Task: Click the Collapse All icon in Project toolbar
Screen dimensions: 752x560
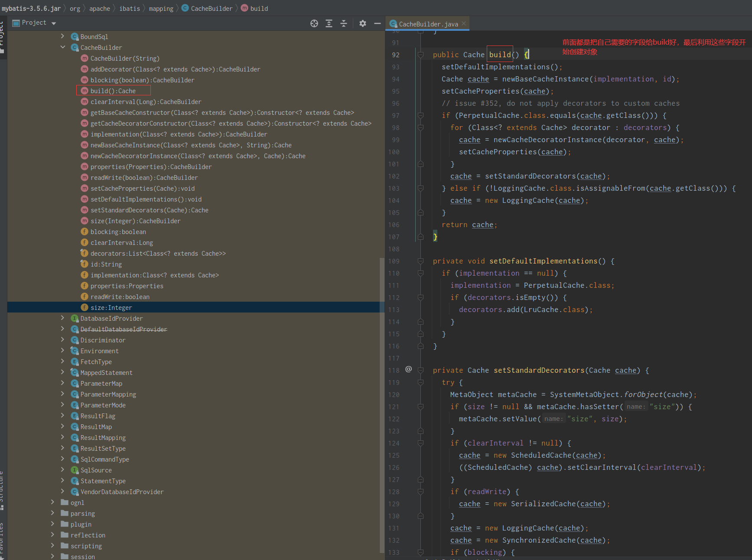Action: [343, 23]
